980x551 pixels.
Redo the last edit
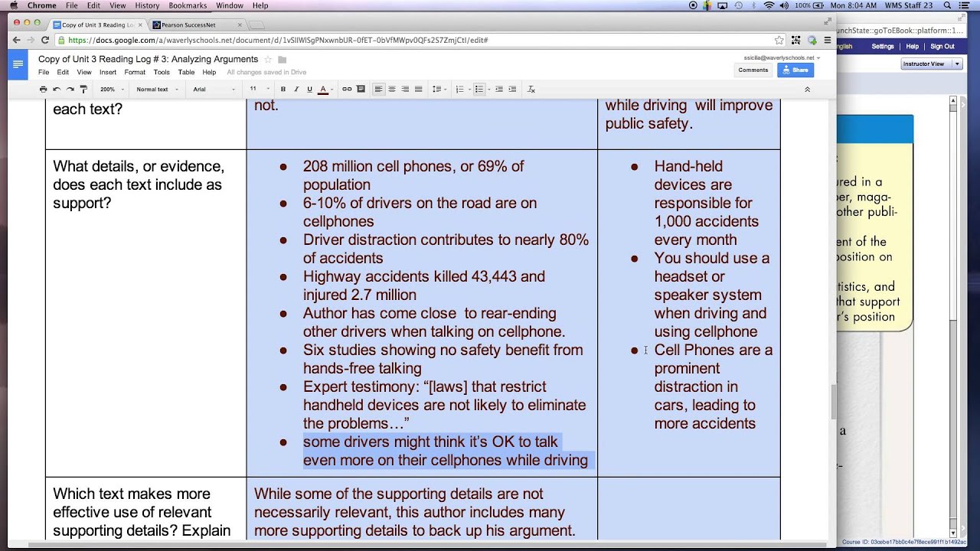click(70, 90)
